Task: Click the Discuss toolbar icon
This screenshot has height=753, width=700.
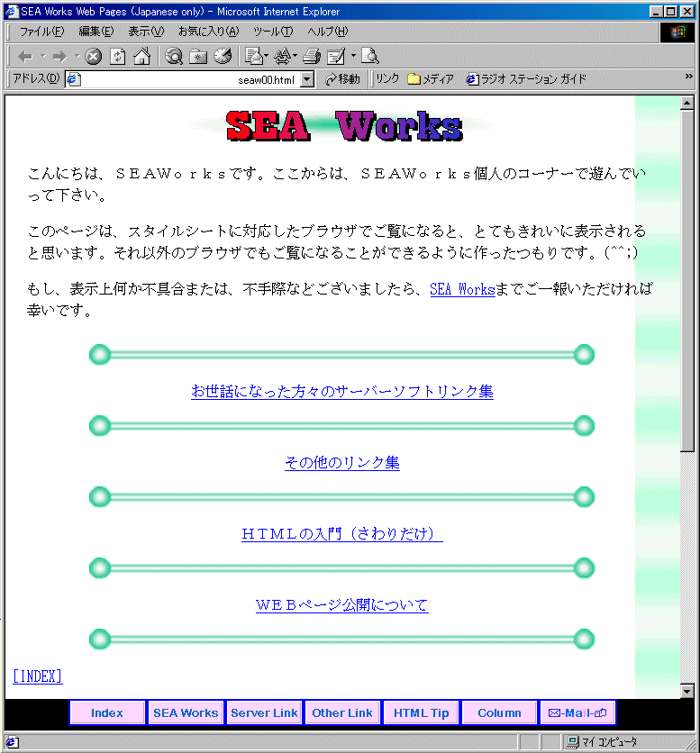Action: coord(370,57)
